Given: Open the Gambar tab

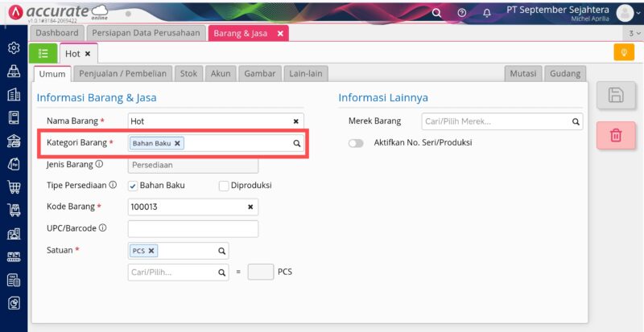Looking at the screenshot, I should [260, 74].
